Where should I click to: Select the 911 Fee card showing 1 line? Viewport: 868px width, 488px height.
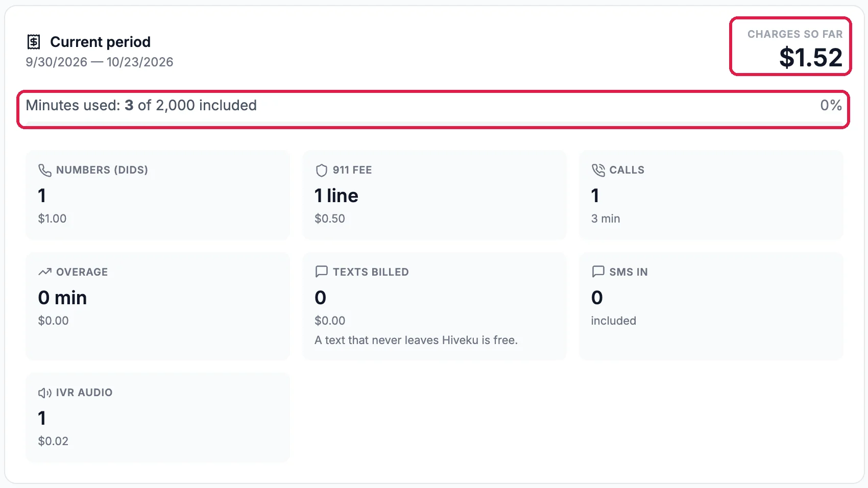[435, 195]
